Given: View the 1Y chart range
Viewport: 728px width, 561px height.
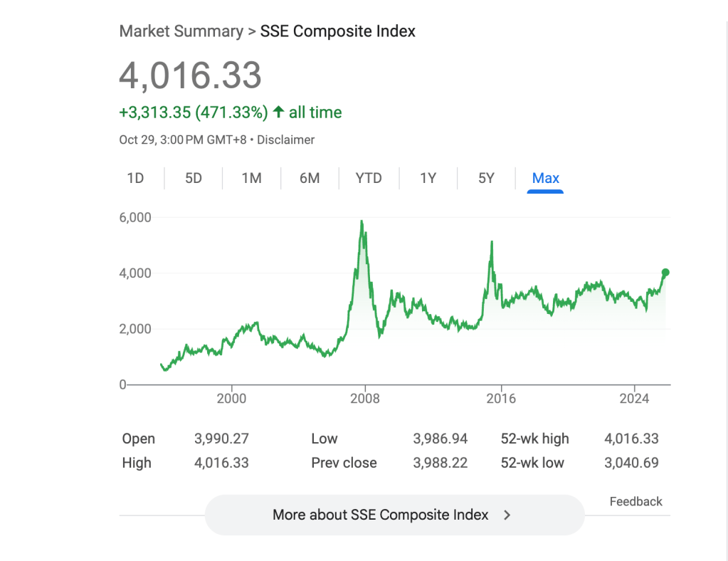Looking at the screenshot, I should coord(428,178).
